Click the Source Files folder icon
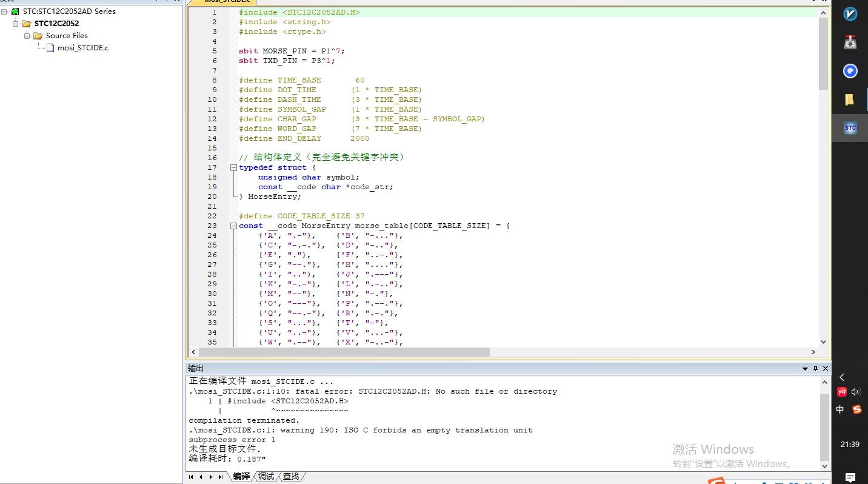This screenshot has height=484, width=868. tap(38, 36)
